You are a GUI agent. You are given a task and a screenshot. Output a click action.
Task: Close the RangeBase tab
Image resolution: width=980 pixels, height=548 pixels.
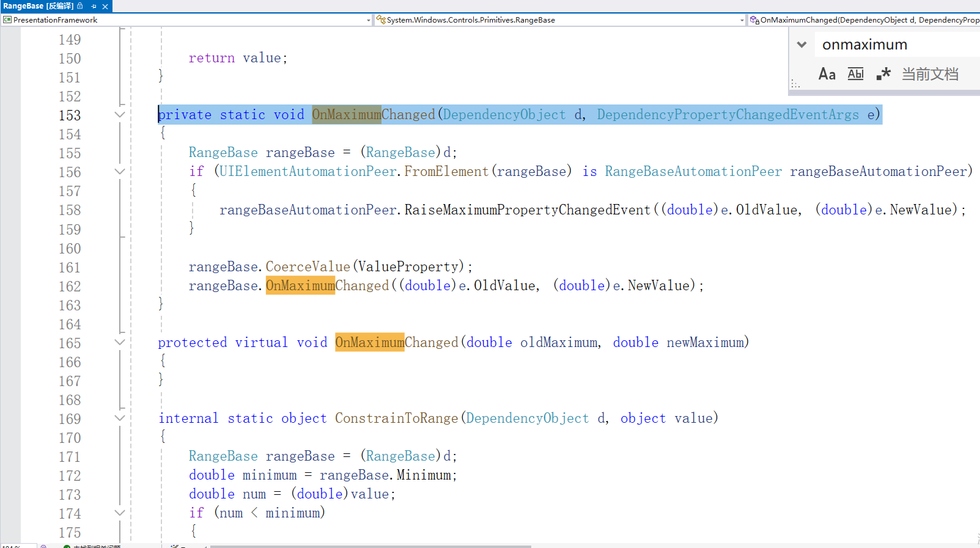(x=105, y=6)
